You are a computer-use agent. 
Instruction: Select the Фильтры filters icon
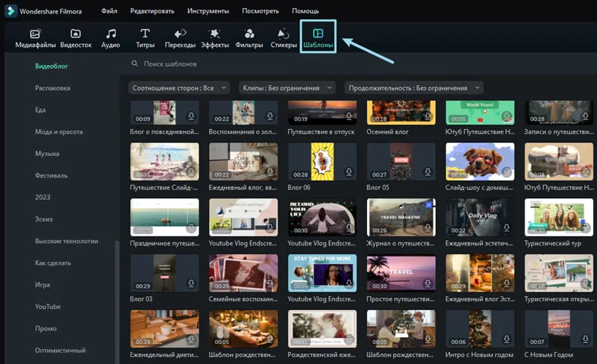[x=249, y=34]
